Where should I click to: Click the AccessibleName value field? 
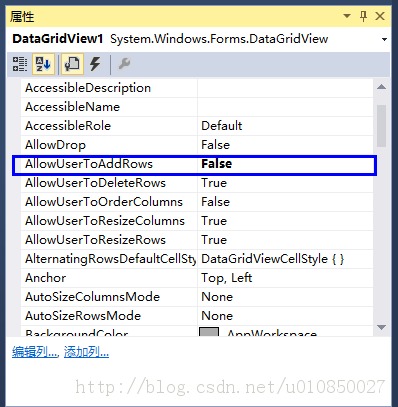[286, 107]
